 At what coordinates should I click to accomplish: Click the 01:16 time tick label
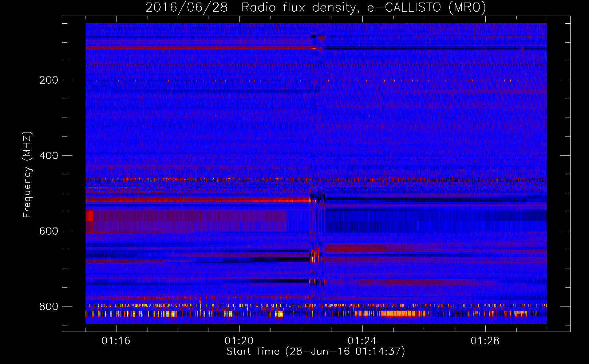116,341
